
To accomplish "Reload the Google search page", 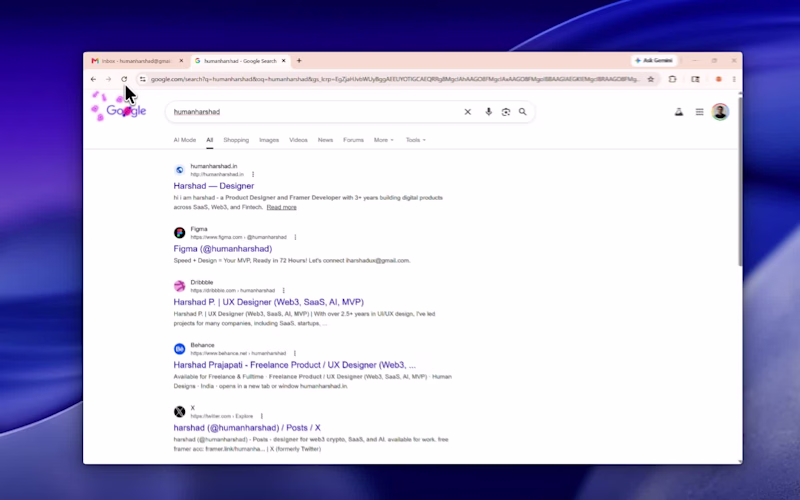I will (x=124, y=79).
